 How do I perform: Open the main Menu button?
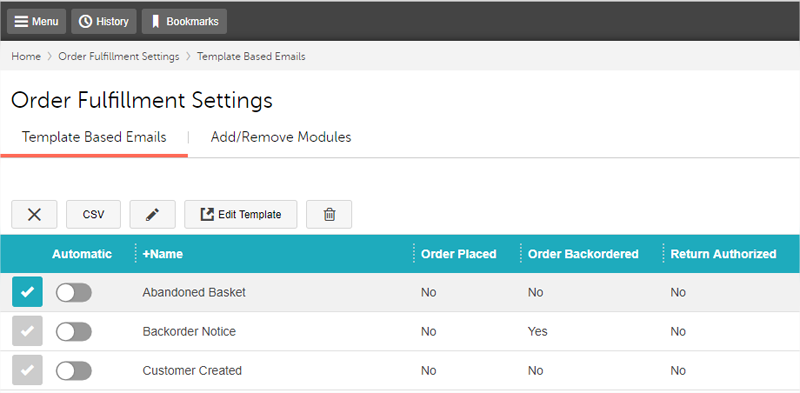click(x=36, y=21)
